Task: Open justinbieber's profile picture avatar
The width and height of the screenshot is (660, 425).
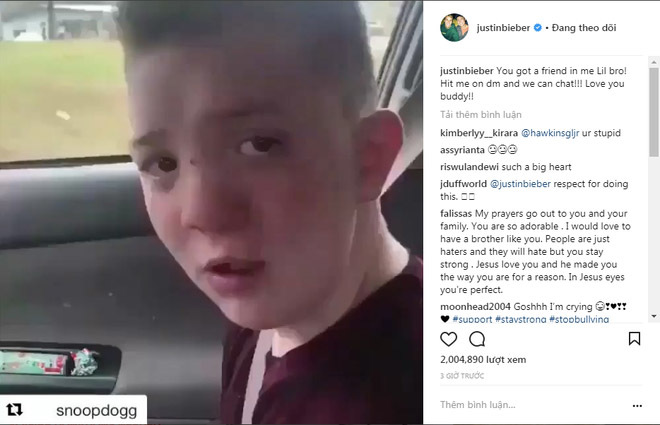Action: pyautogui.click(x=454, y=28)
